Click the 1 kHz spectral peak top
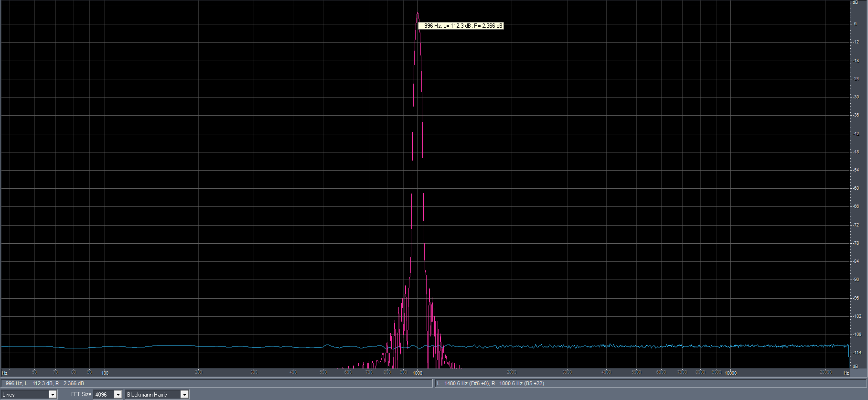The height and width of the screenshot is (400, 868). (418, 13)
